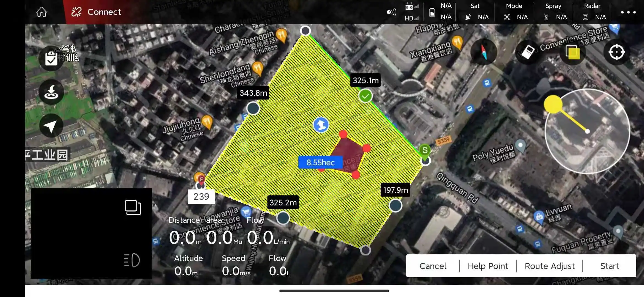Click the navigation arrow icon
Screen dimensions: 644x297
click(51, 126)
